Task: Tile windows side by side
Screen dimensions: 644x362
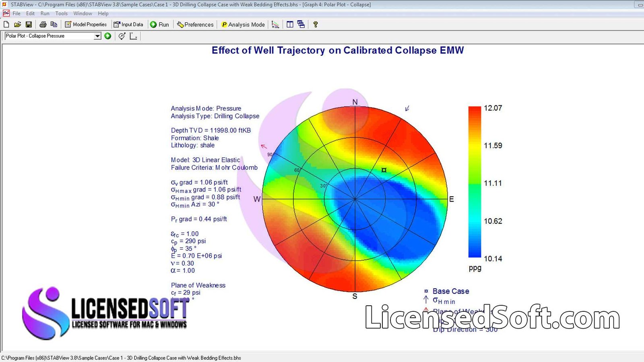Action: [x=290, y=25]
